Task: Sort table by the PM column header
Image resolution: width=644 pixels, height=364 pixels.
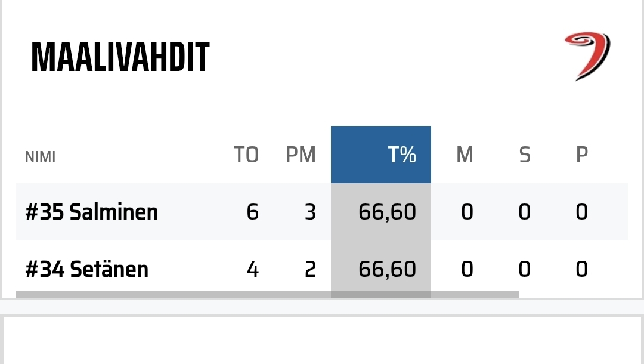Action: [x=301, y=155]
